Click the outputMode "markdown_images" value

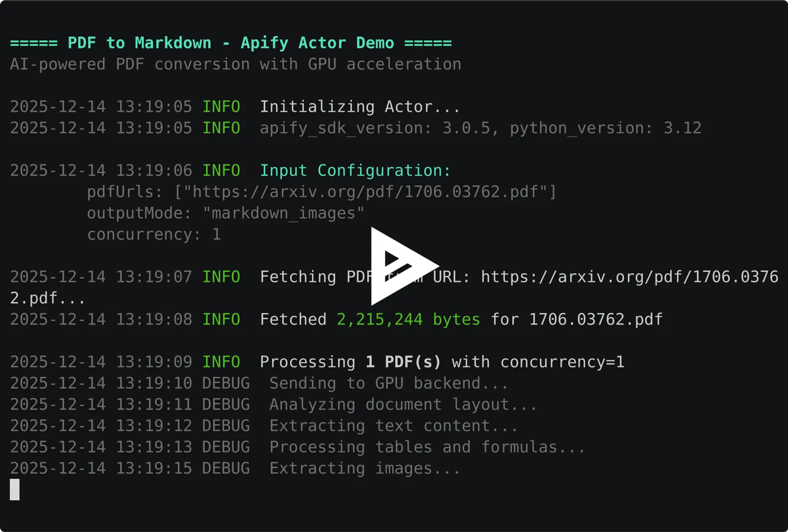pos(283,213)
